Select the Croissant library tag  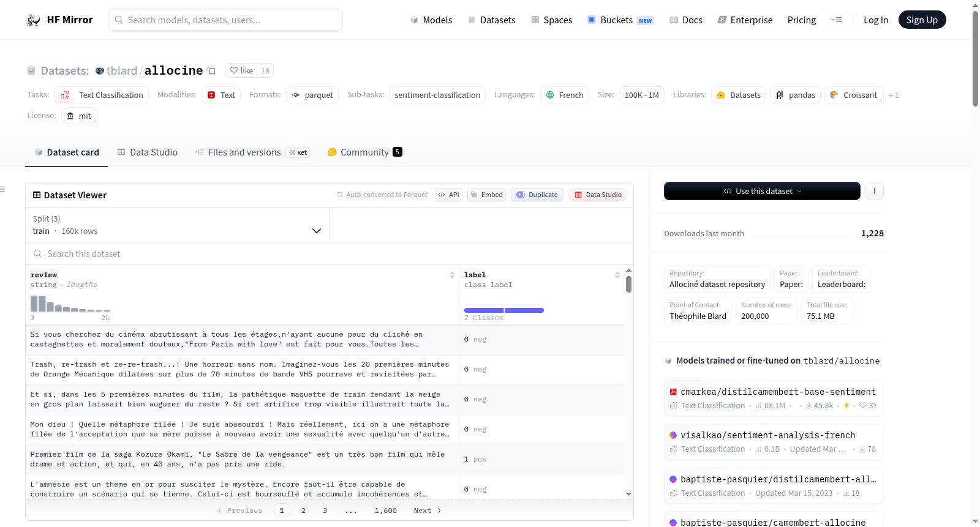click(854, 95)
